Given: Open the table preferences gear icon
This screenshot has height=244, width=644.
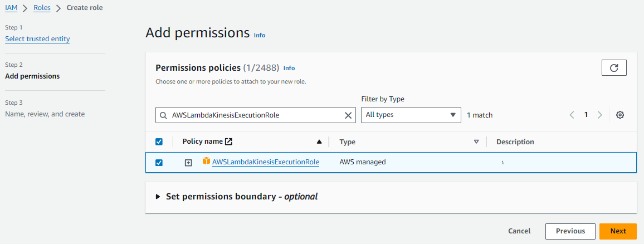Looking at the screenshot, I should (x=620, y=115).
